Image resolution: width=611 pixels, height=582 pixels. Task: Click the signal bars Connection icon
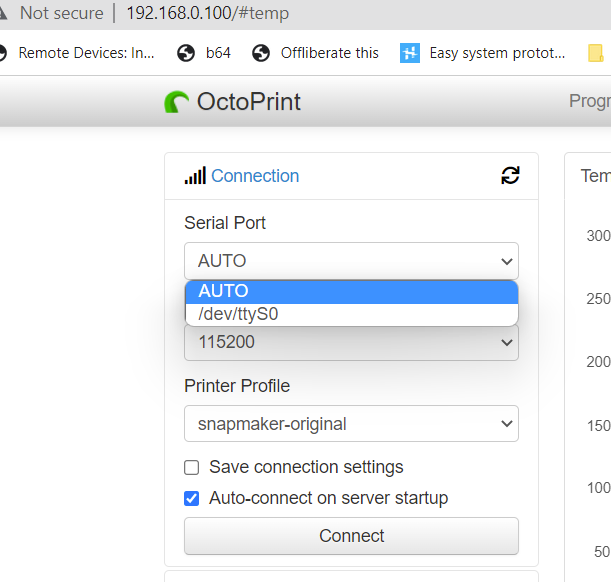click(195, 176)
